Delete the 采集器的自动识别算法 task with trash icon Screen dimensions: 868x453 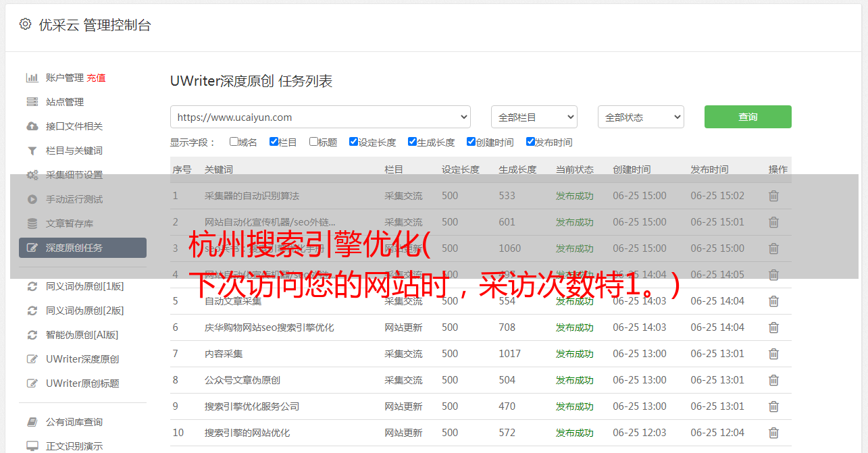pyautogui.click(x=774, y=196)
